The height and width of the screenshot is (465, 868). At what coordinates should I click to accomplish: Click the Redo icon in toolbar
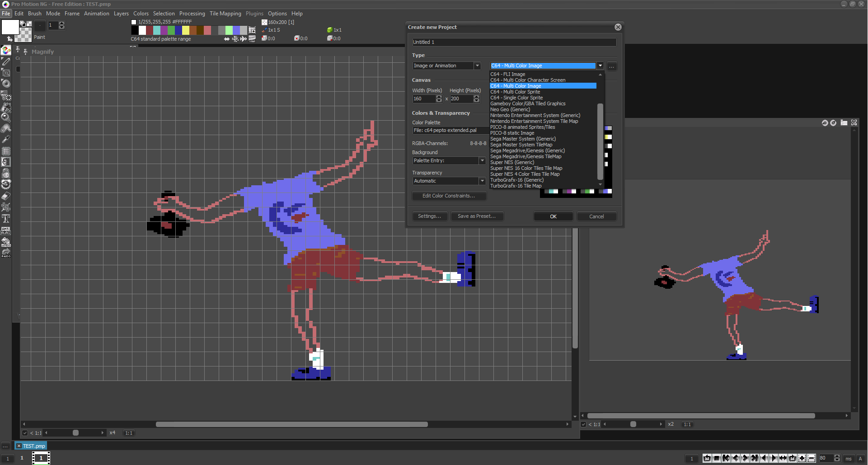6,253
